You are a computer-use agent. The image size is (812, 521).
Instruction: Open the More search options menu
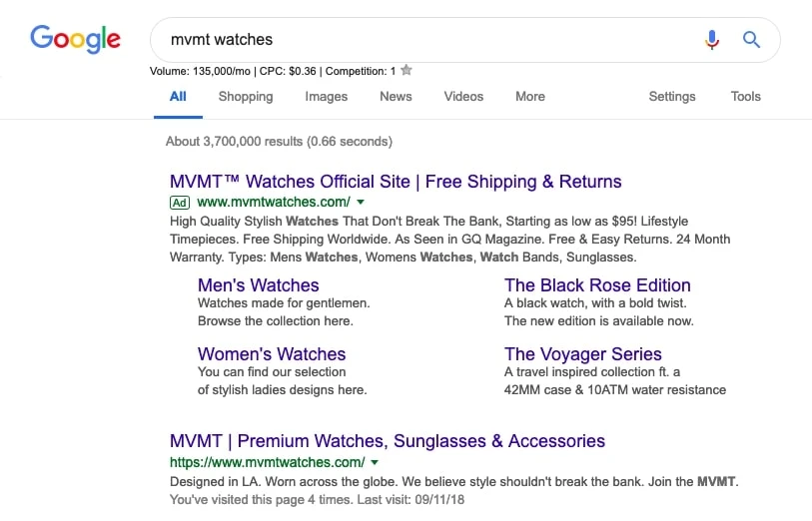click(530, 97)
